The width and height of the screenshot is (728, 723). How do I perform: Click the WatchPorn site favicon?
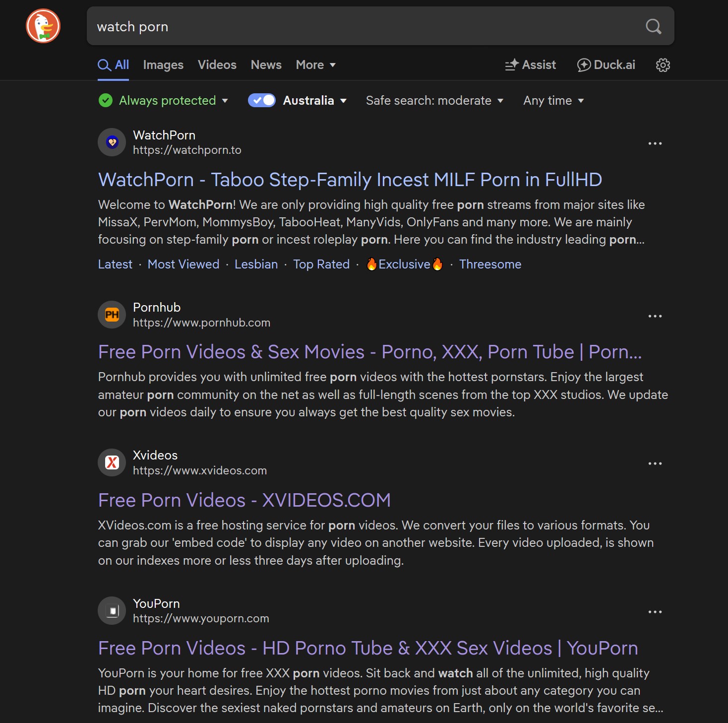pyautogui.click(x=112, y=142)
